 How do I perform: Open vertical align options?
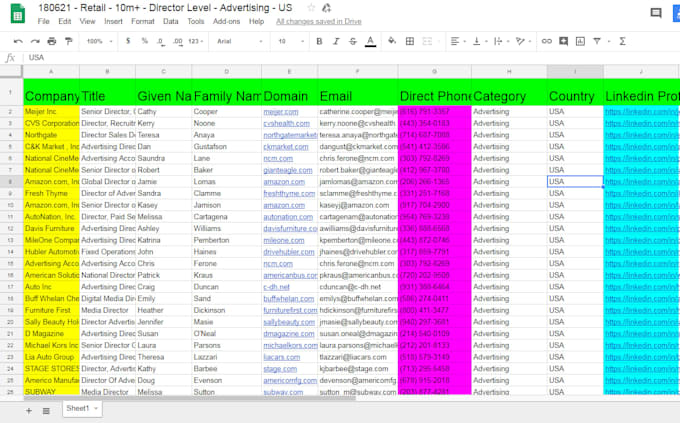479,41
